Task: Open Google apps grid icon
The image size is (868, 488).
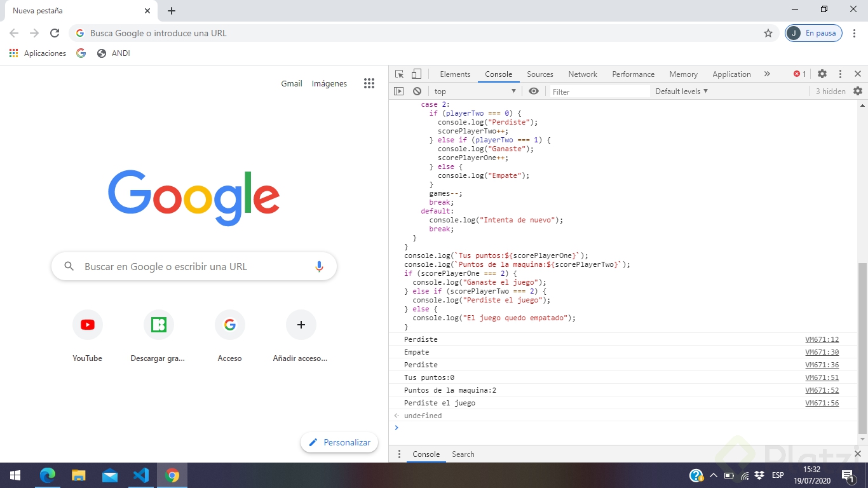Action: [369, 83]
